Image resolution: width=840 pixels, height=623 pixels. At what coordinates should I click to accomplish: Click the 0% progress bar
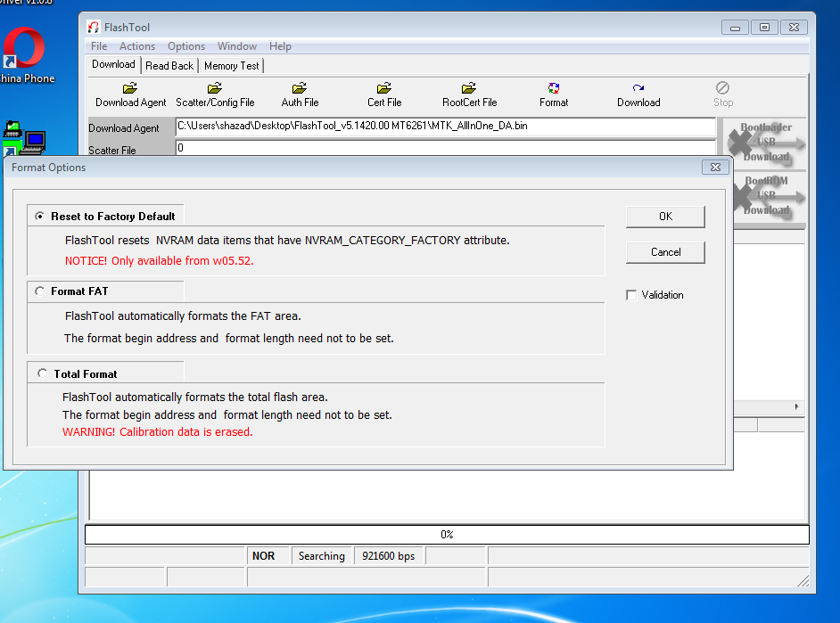click(x=447, y=534)
